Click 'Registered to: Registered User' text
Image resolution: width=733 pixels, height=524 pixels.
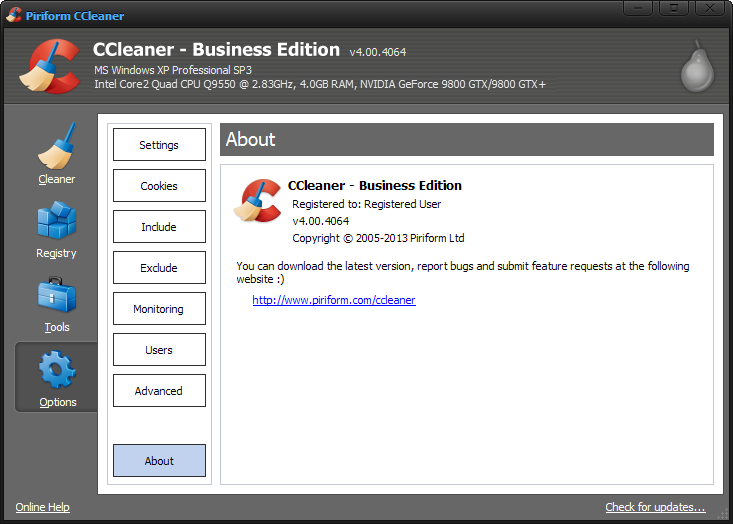[366, 204]
